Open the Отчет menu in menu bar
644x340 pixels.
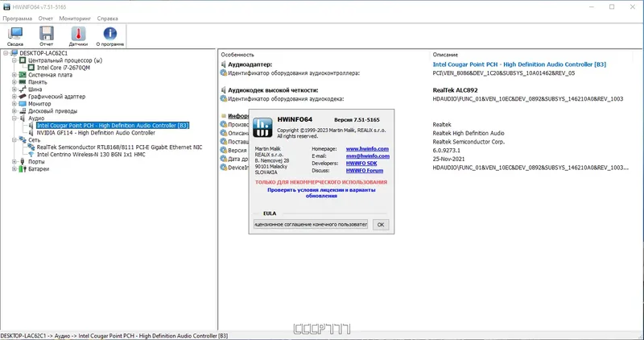tap(46, 19)
